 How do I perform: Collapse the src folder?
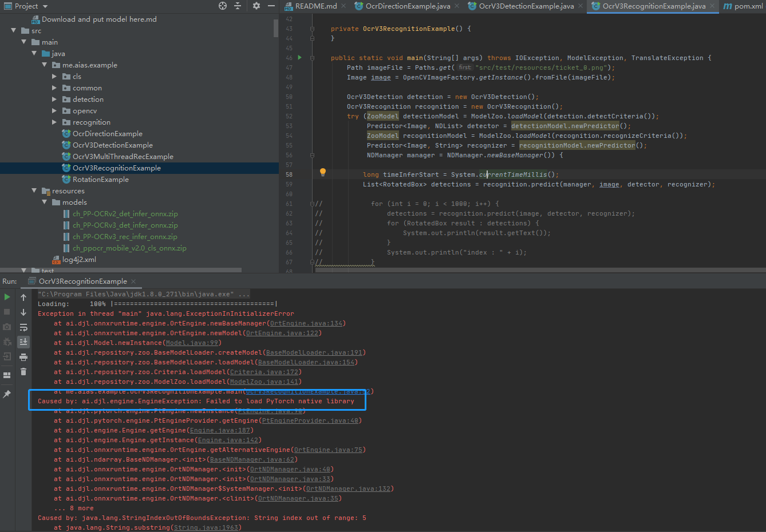pyautogui.click(x=13, y=30)
